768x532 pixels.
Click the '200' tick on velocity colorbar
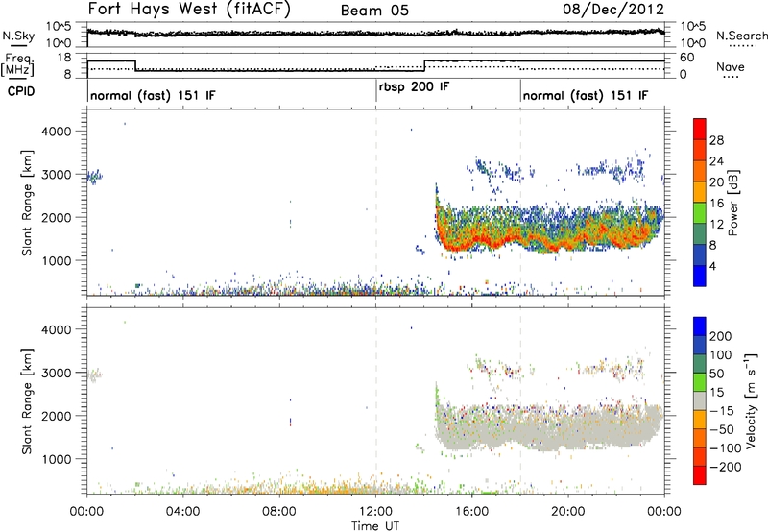pos(721,336)
